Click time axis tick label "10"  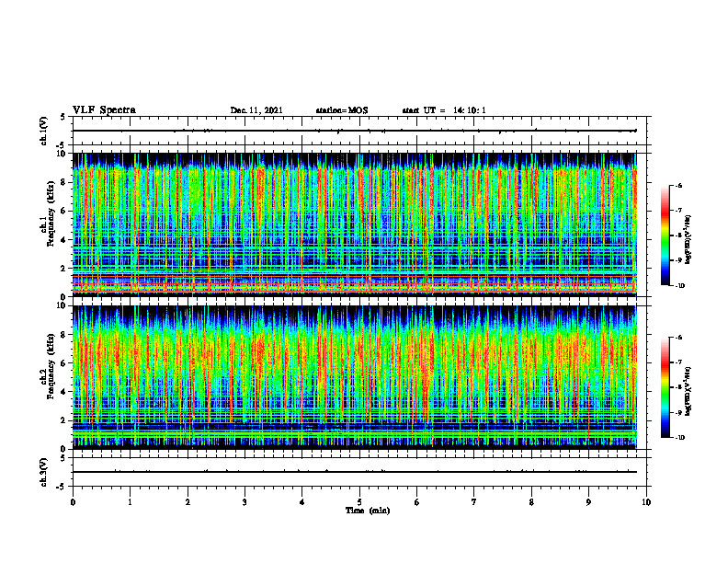646,502
